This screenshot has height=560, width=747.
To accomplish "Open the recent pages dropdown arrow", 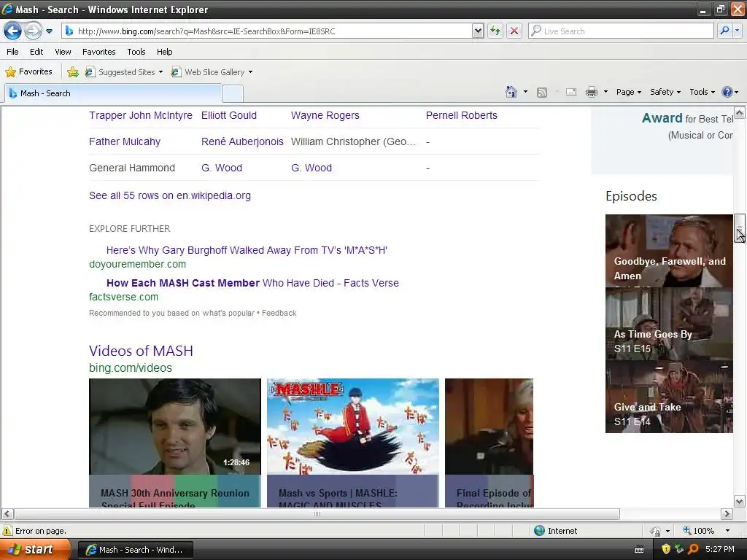I will [x=49, y=31].
